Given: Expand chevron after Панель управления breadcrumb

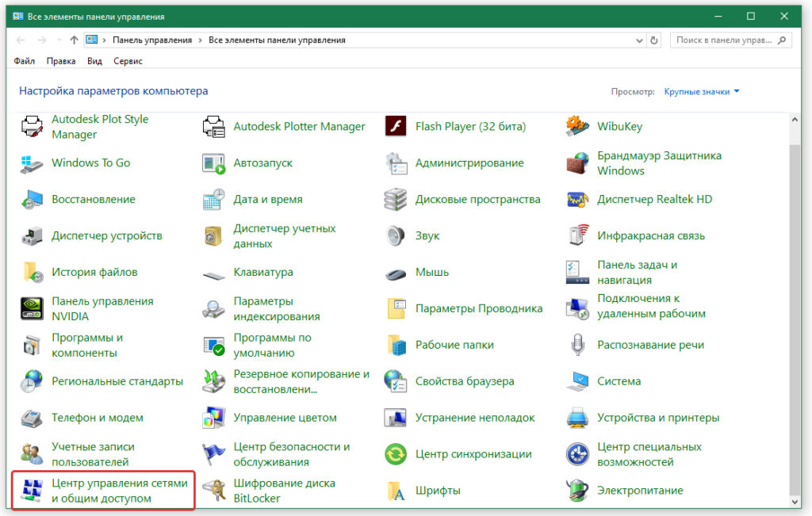Looking at the screenshot, I should [201, 40].
